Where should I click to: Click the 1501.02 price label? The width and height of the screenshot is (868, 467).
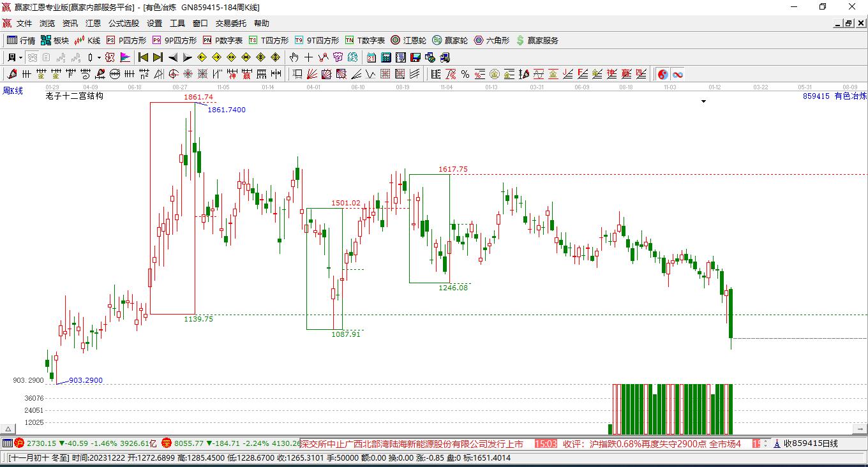click(346, 203)
